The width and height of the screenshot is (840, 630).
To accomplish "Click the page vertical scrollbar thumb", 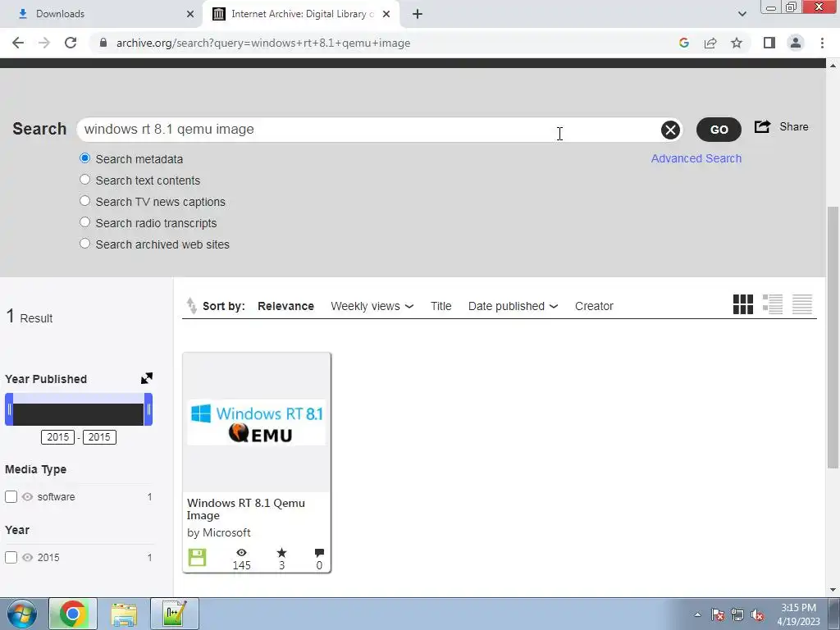I will [833, 337].
